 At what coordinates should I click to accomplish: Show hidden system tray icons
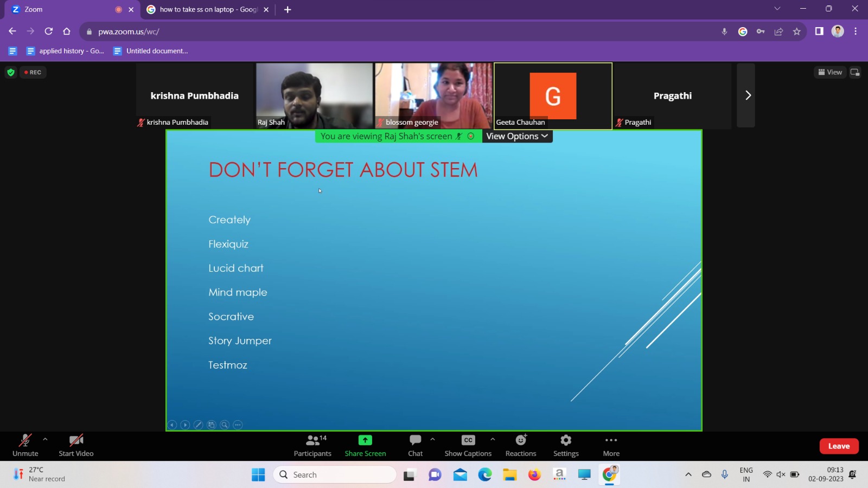tap(688, 474)
